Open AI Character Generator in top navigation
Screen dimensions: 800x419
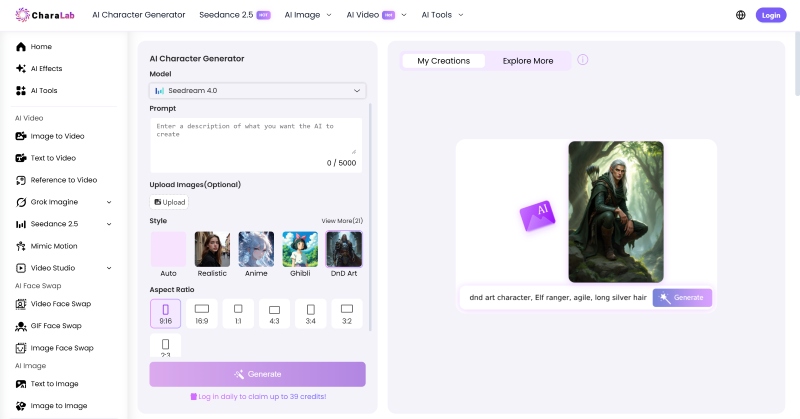pyautogui.click(x=139, y=15)
